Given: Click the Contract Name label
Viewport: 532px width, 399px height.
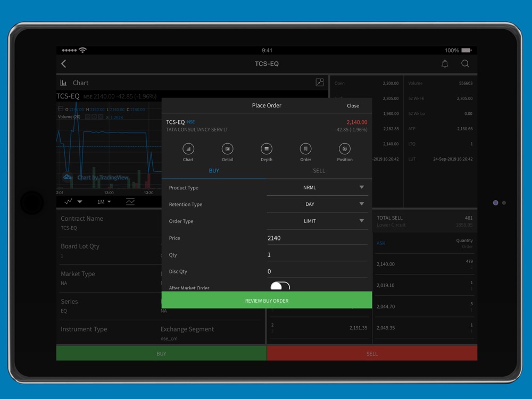Looking at the screenshot, I should pos(82,219).
